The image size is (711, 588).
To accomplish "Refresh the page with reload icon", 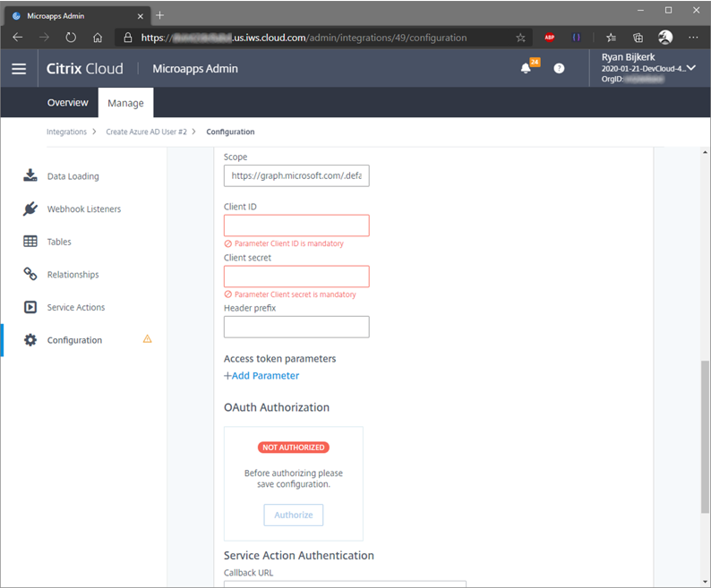I will click(x=71, y=38).
